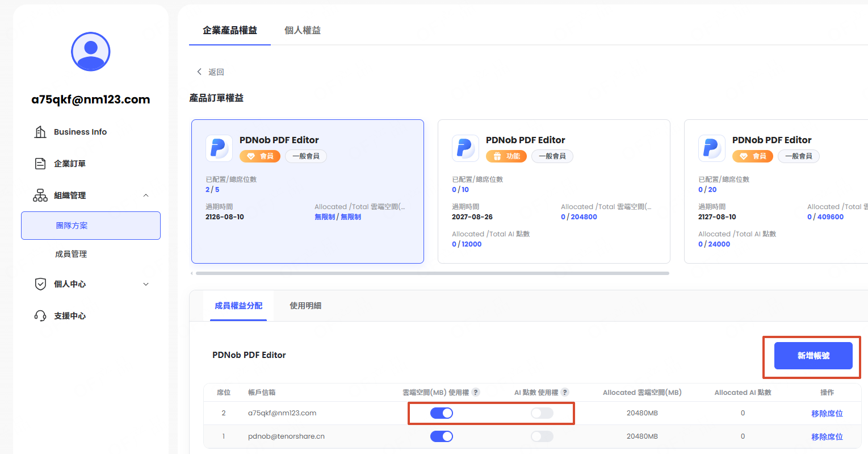
Task: Open Business Info in the sidebar
Action: click(80, 132)
